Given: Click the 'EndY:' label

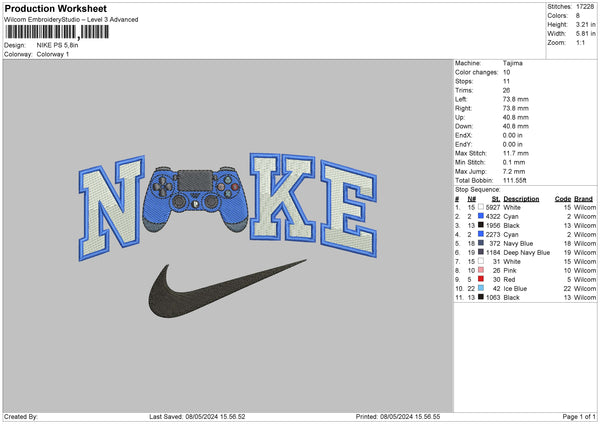Looking at the screenshot, I should pyautogui.click(x=463, y=144).
